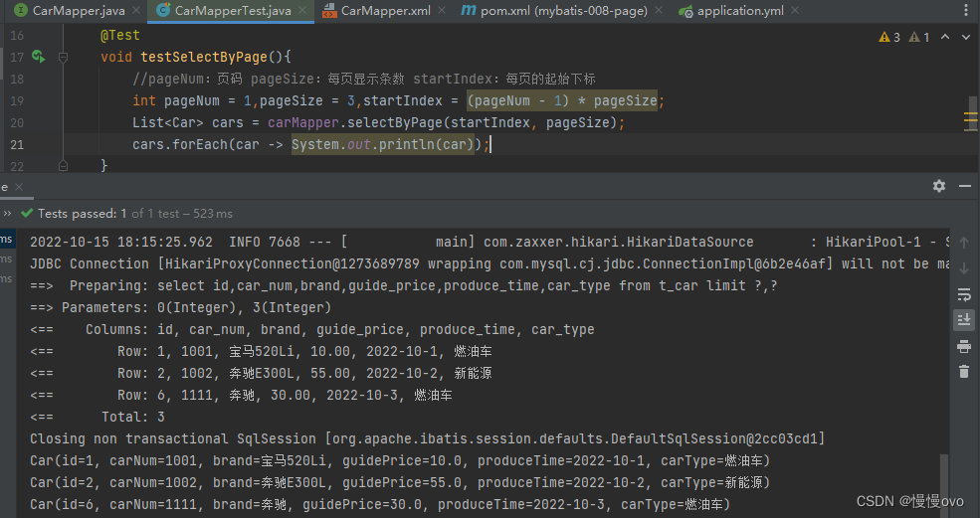
Task: Clear all console output trash icon
Action: (x=964, y=371)
